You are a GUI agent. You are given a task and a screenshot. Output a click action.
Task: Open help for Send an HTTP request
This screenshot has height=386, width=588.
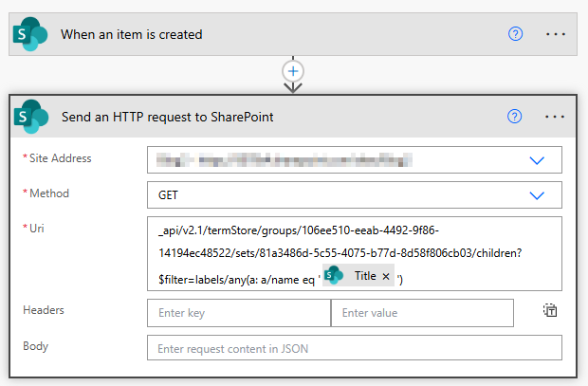coord(515,118)
